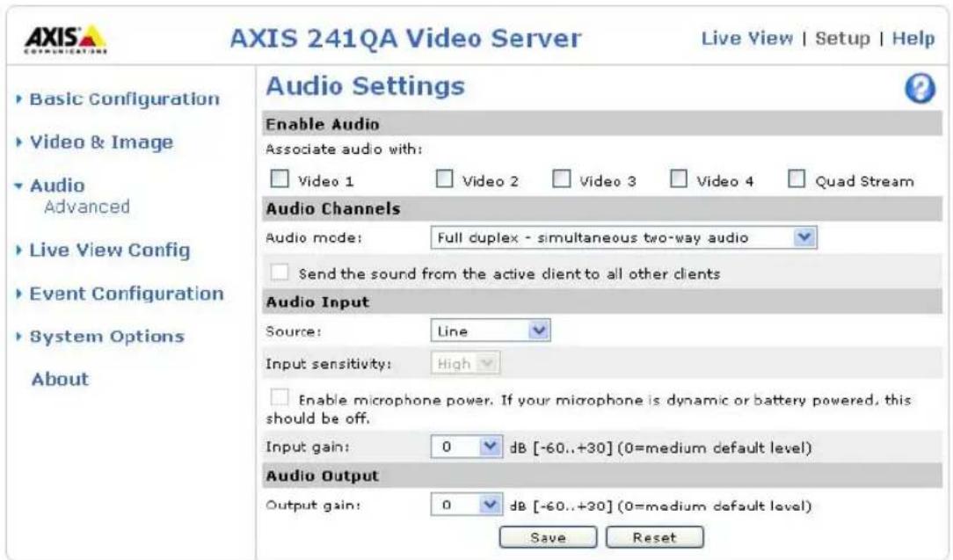
Task: Click the Audio Output section header
Action: [601, 476]
